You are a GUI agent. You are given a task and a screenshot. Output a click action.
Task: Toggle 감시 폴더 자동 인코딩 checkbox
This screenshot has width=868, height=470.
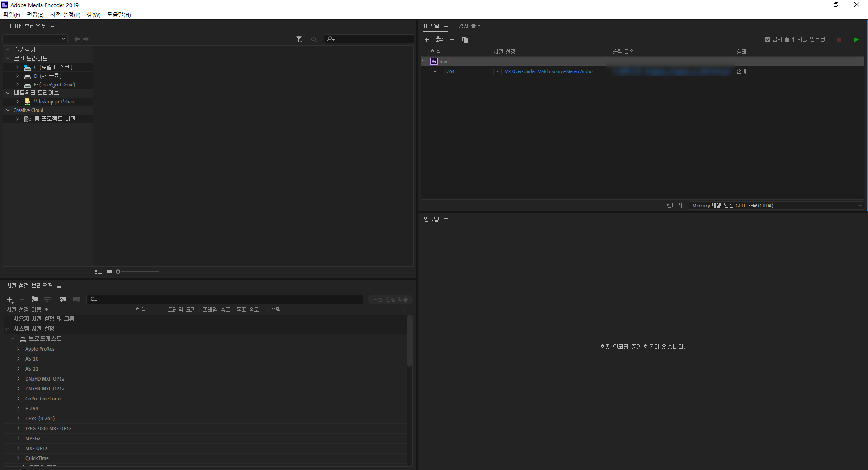(x=767, y=39)
